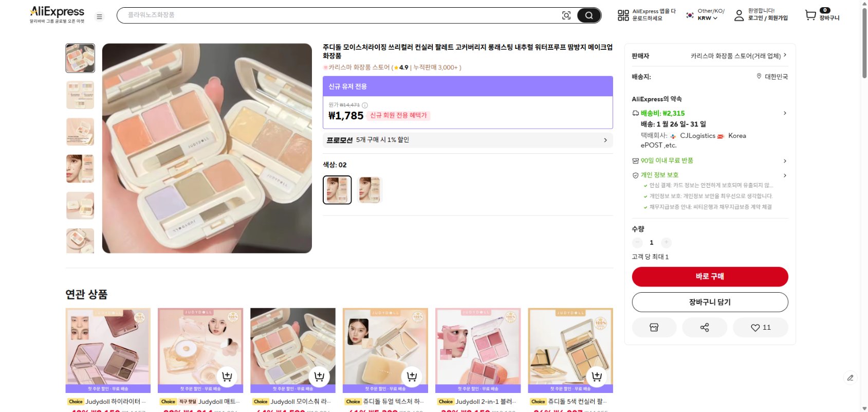Open the hamburger category menu
868x412 pixels.
tap(100, 16)
